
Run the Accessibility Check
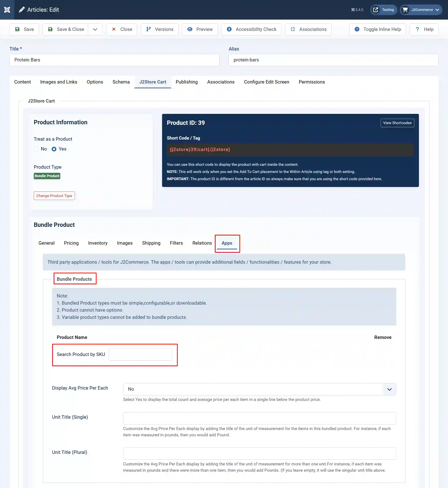click(x=251, y=29)
